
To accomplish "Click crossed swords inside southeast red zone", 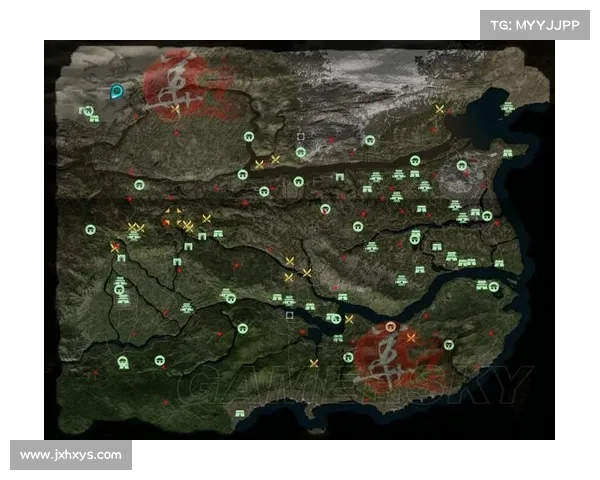I will coord(411,338).
